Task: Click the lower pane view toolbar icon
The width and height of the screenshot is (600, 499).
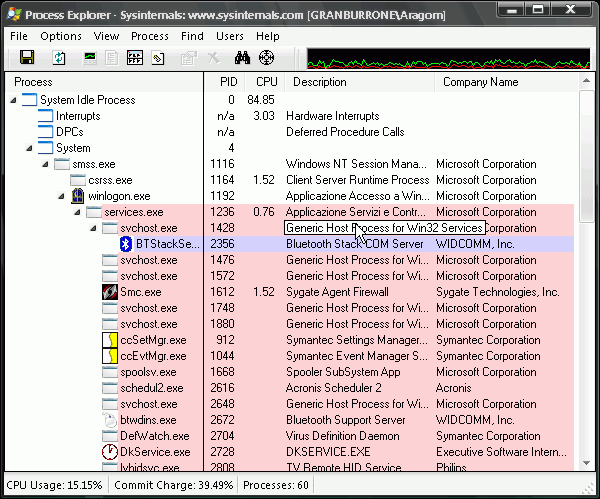Action: (x=135, y=58)
